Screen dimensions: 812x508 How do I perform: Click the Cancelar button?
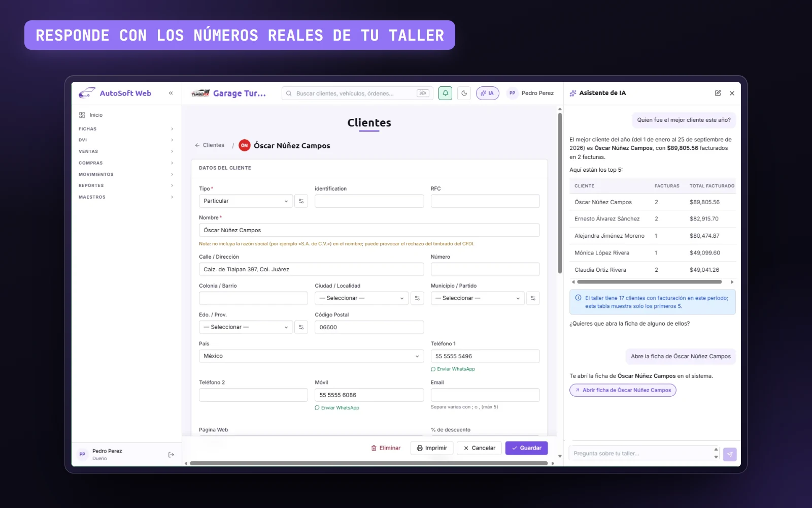pos(479,448)
